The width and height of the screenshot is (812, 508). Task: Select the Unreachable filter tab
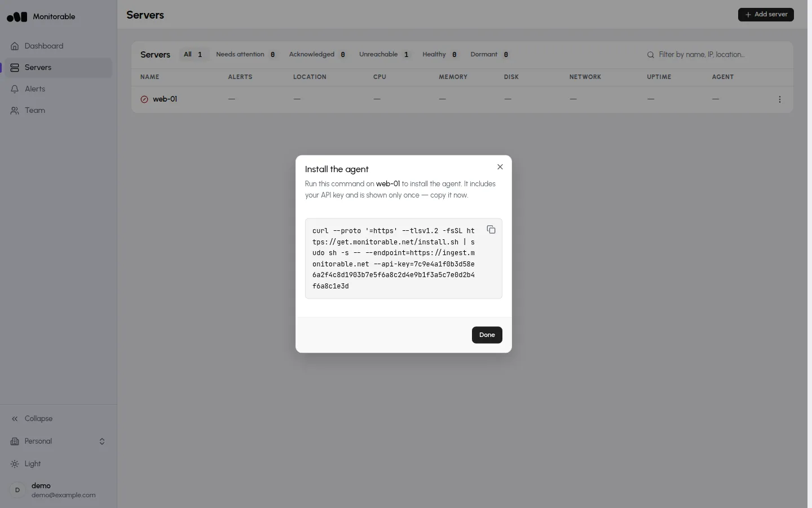(385, 55)
